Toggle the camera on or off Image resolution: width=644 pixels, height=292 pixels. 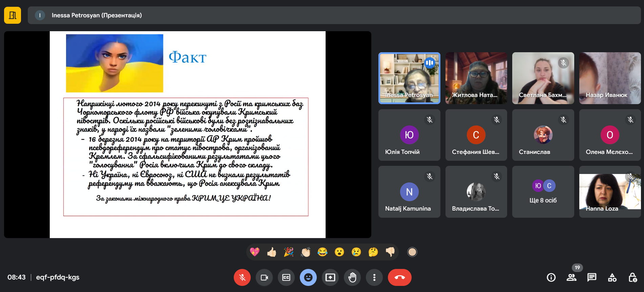click(264, 277)
